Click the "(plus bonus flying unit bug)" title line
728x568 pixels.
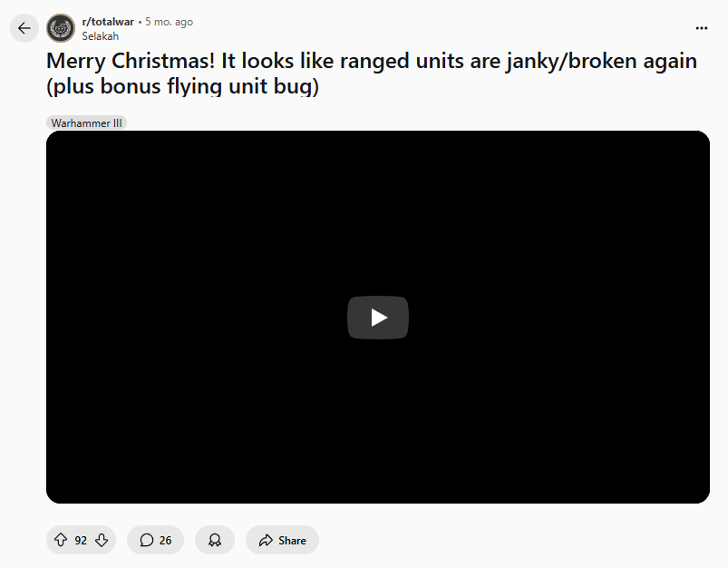[182, 86]
